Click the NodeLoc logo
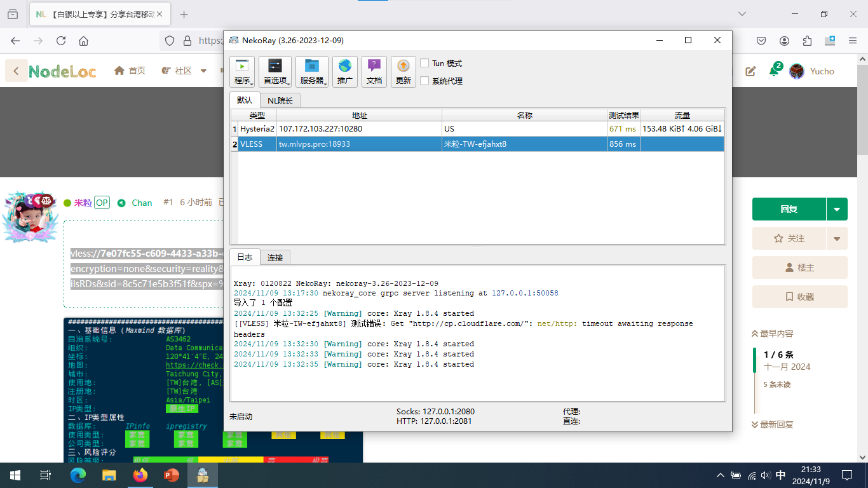Image resolution: width=868 pixels, height=488 pixels. [x=62, y=71]
